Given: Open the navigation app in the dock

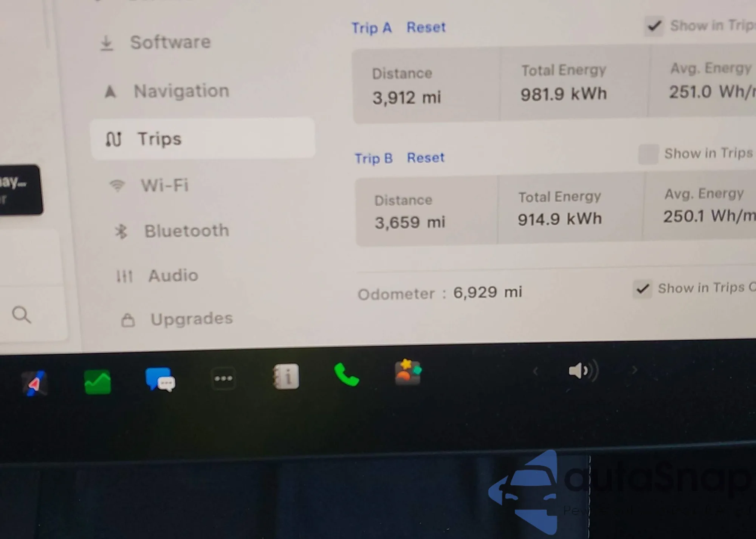Looking at the screenshot, I should click(34, 384).
